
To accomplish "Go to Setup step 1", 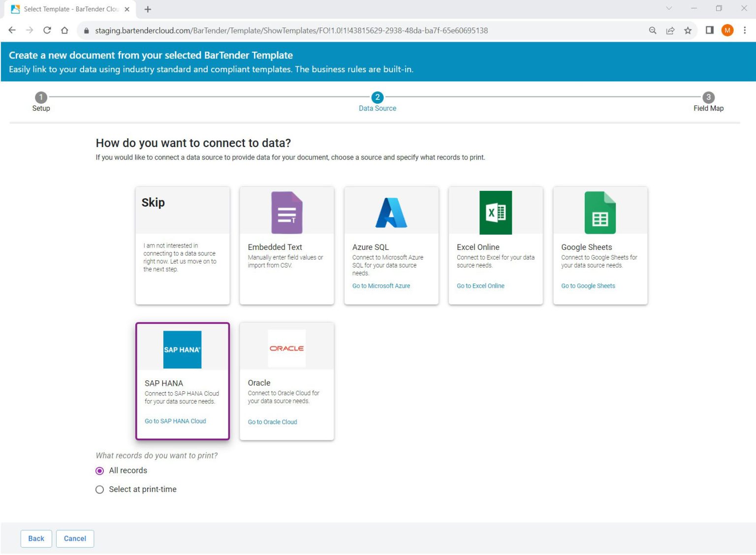I will [x=41, y=97].
